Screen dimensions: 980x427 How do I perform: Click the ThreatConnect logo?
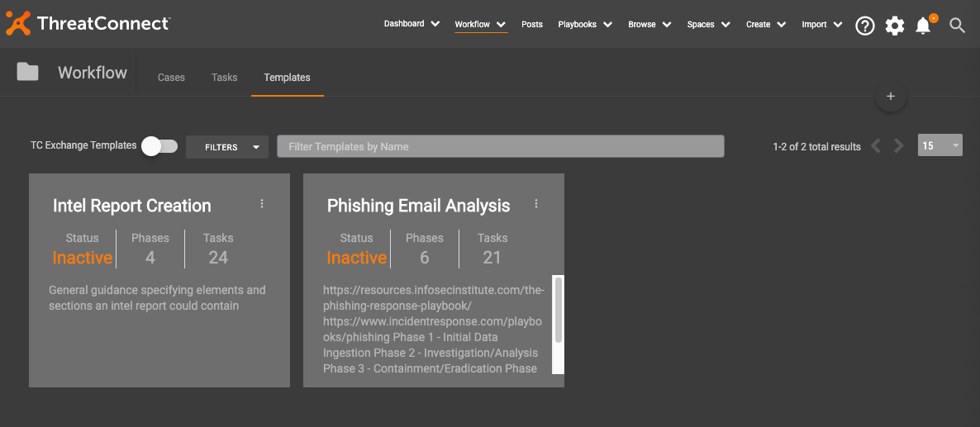point(88,24)
